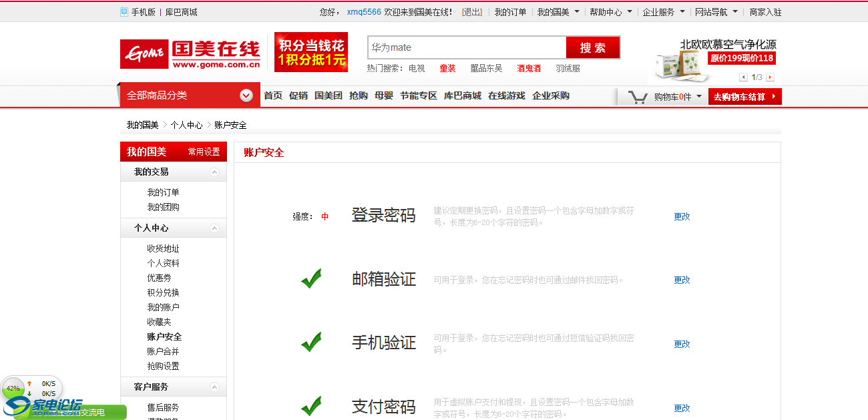
Task: Click next arrow on ad carousel
Action: (x=770, y=77)
